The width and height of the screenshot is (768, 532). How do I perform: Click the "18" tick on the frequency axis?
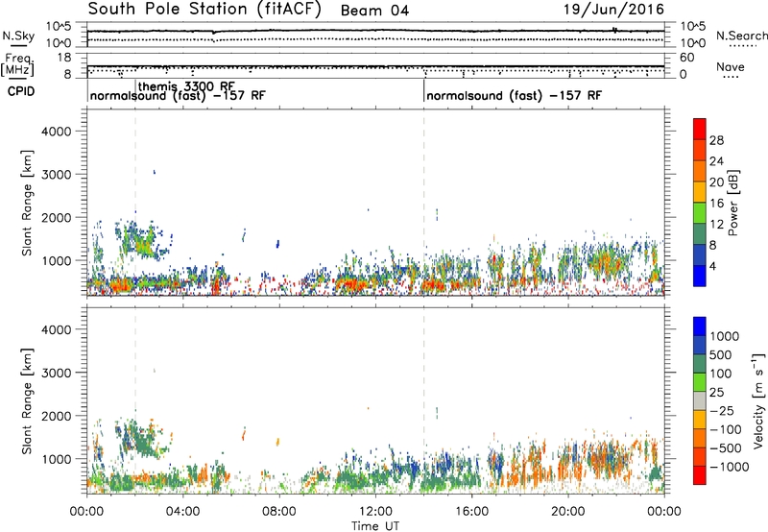pyautogui.click(x=64, y=58)
